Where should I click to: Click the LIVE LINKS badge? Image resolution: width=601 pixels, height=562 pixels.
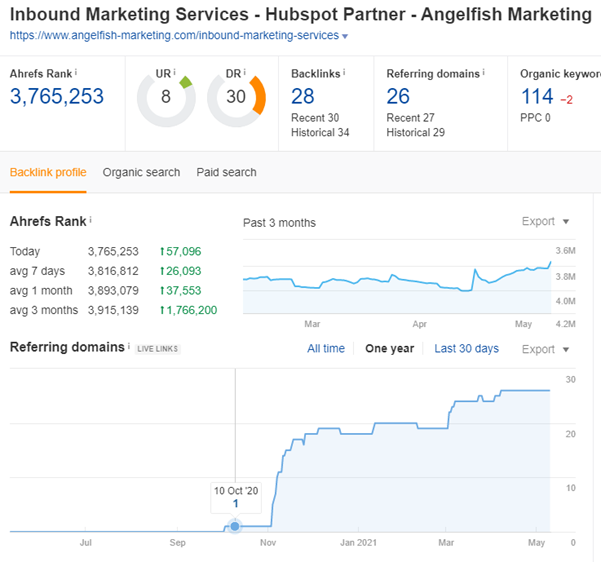click(x=158, y=349)
